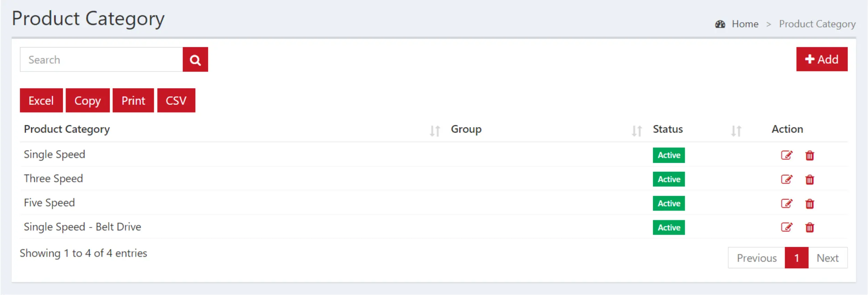Image resolution: width=868 pixels, height=295 pixels.
Task: Copy the table data
Action: point(87,101)
